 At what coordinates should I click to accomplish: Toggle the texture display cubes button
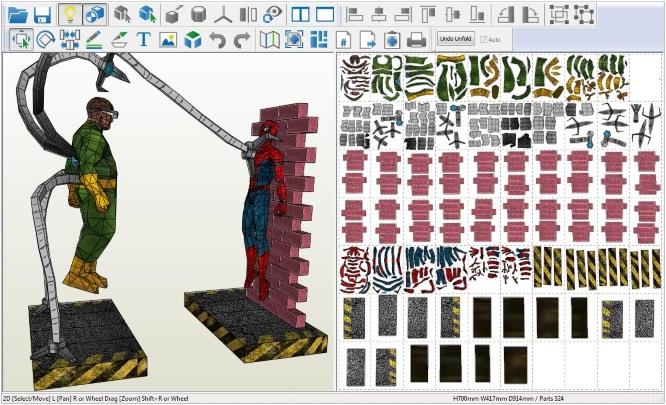tap(95, 15)
